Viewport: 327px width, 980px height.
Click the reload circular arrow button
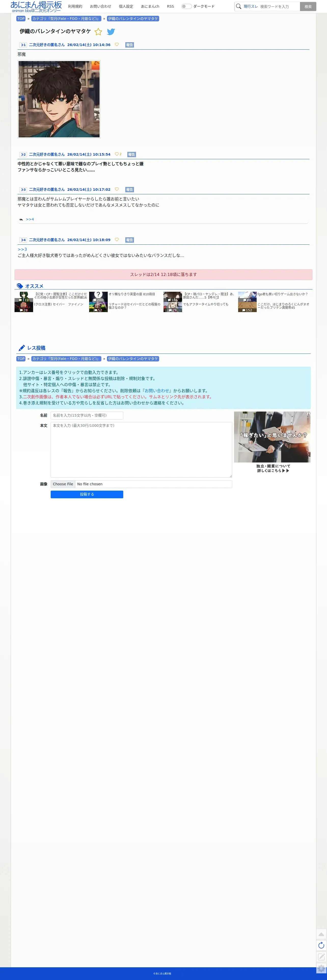[321, 945]
